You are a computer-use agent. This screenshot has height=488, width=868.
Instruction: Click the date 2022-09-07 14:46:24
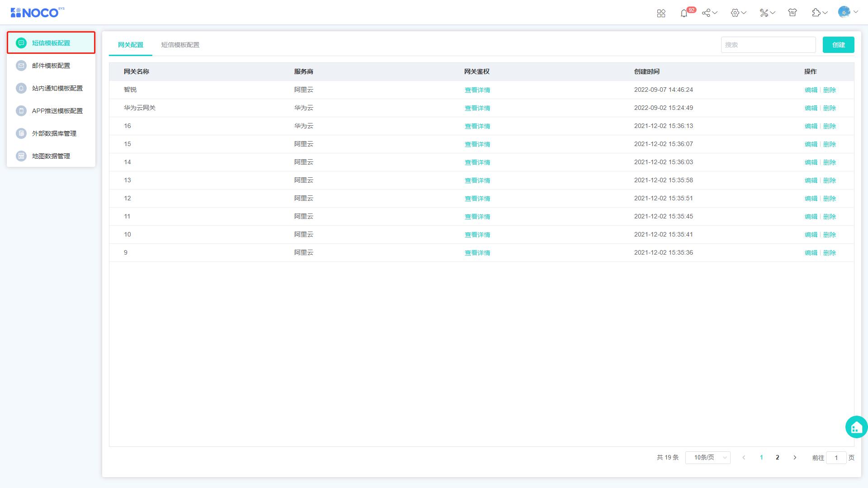[664, 90]
